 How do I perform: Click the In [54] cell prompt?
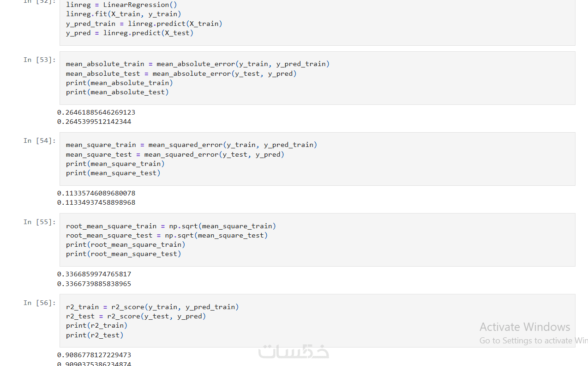point(40,140)
